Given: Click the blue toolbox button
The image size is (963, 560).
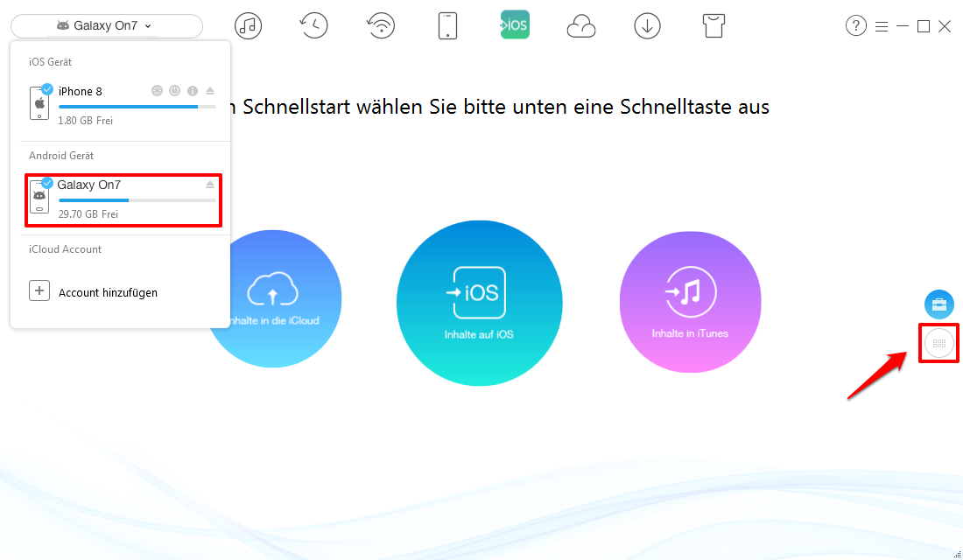Looking at the screenshot, I should [939, 304].
